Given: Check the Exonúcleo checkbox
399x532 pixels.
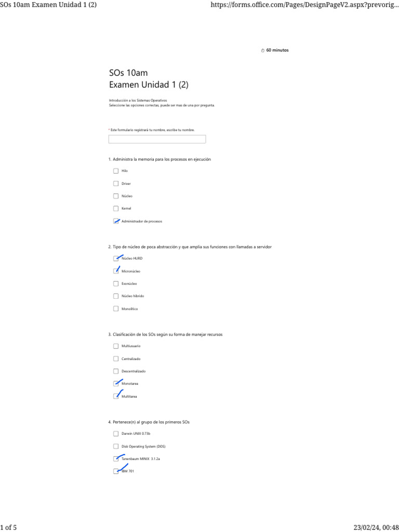Looking at the screenshot, I should tap(116, 284).
